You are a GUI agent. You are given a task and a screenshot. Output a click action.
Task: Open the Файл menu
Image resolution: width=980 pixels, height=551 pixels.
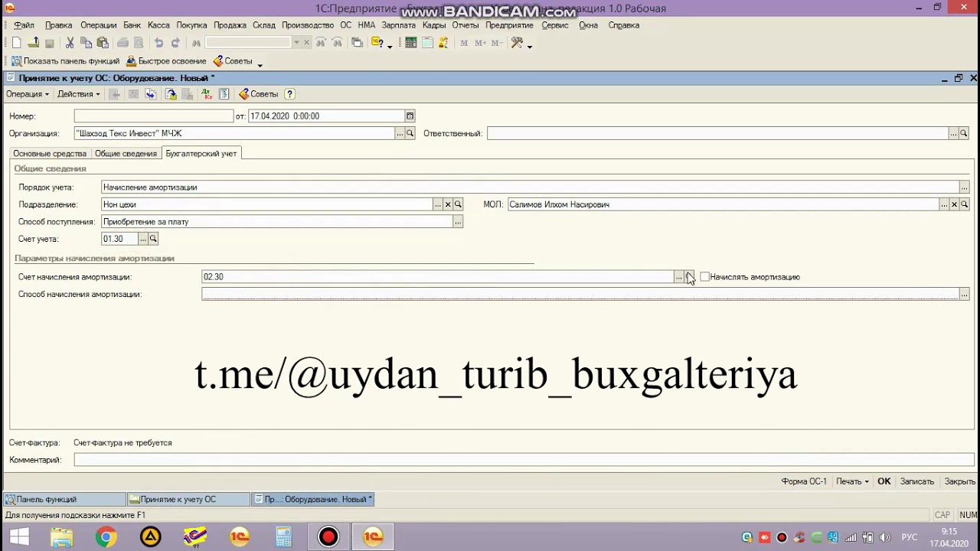coord(24,25)
